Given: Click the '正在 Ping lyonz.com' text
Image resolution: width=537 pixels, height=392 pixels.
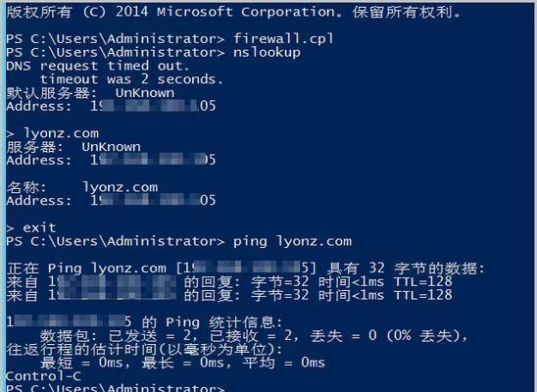Looking at the screenshot, I should coord(86,269).
